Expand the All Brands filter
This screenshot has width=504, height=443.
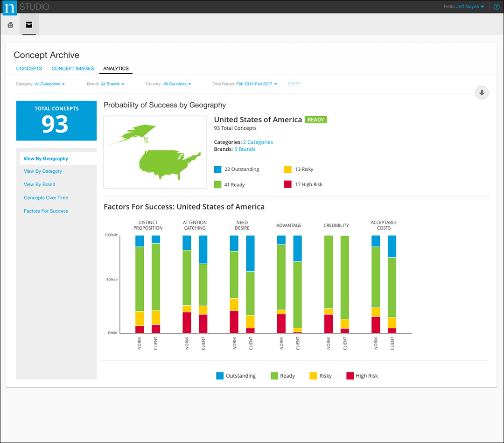[x=112, y=84]
